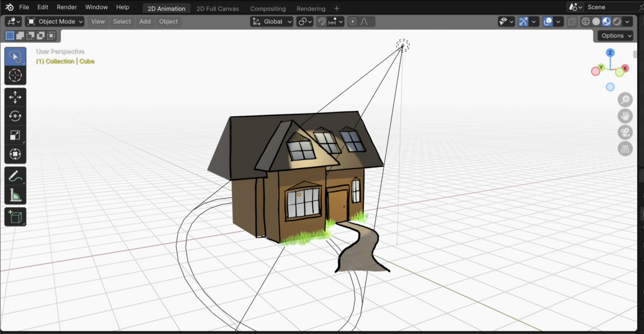Open the snapping options dropdown
The image size is (644, 334).
click(x=336, y=21)
